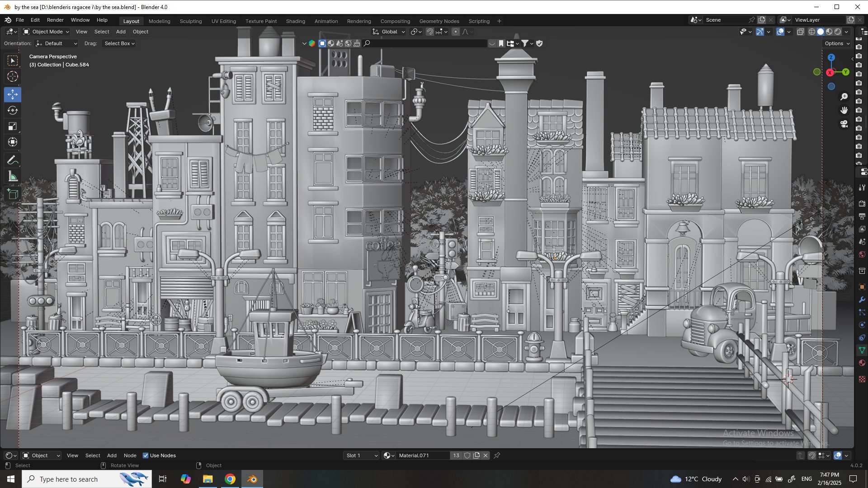Open the Slot 1 material slot dropdown

click(362, 455)
